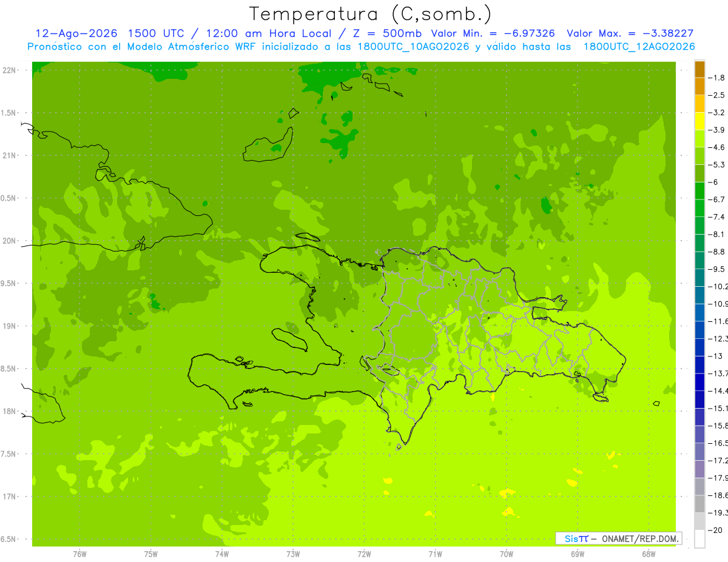The height and width of the screenshot is (562, 728).
Task: Click the 'Valor Min. = -6.97326' text
Action: pyautogui.click(x=493, y=33)
